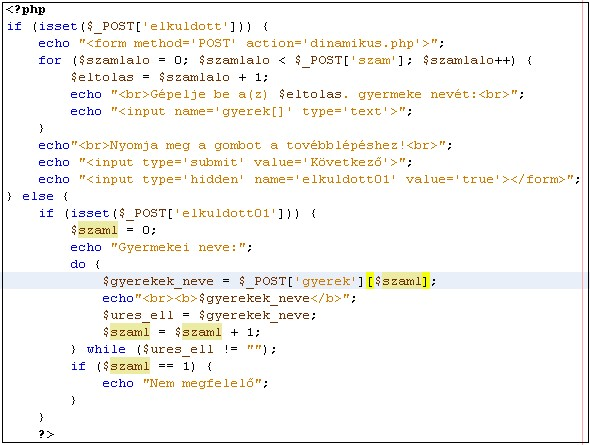Click 'hidden' in the input type string
The width and height of the screenshot is (590, 445).
click(x=214, y=179)
